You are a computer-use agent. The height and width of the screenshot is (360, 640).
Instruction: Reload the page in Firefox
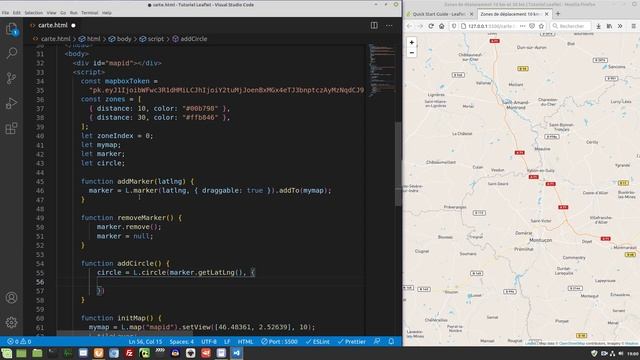coord(431,26)
